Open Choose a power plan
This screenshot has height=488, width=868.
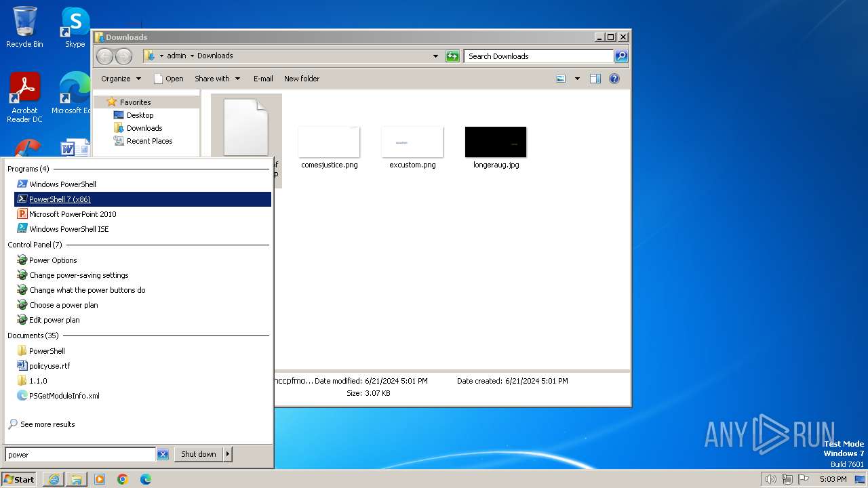pyautogui.click(x=63, y=305)
